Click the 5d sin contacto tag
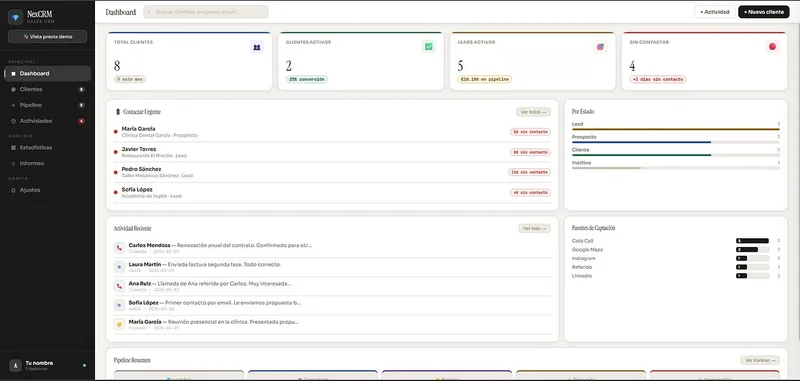This screenshot has width=800, height=381. click(x=530, y=132)
